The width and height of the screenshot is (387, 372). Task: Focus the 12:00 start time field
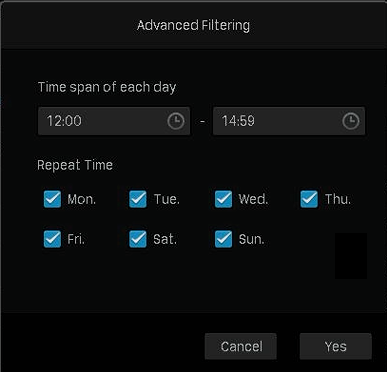(x=114, y=121)
